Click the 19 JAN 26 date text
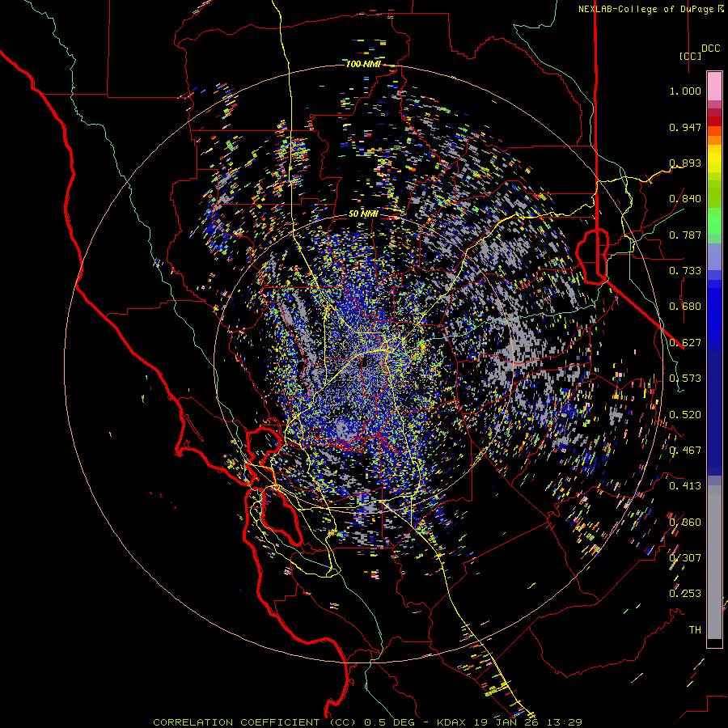Viewport: 728px width, 728px height. tap(506, 722)
